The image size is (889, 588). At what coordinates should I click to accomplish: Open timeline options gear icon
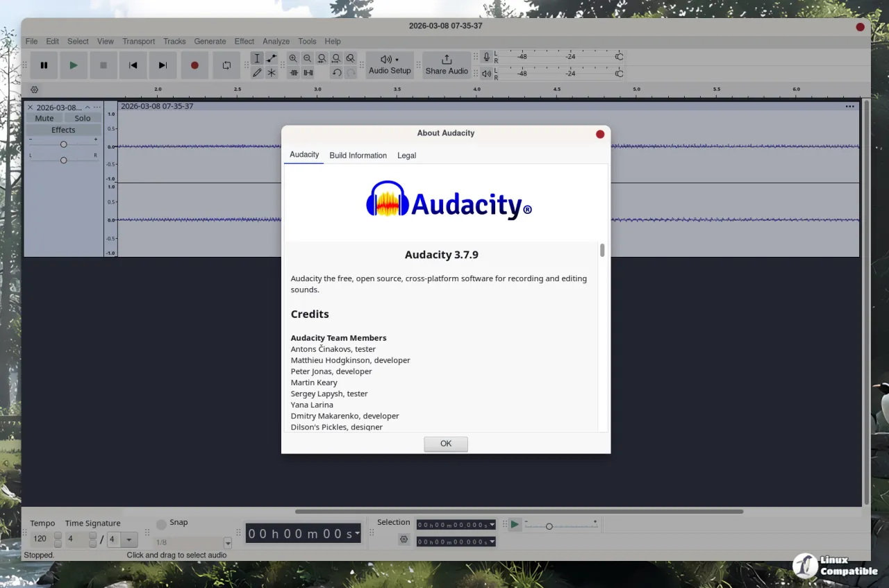[x=35, y=90]
